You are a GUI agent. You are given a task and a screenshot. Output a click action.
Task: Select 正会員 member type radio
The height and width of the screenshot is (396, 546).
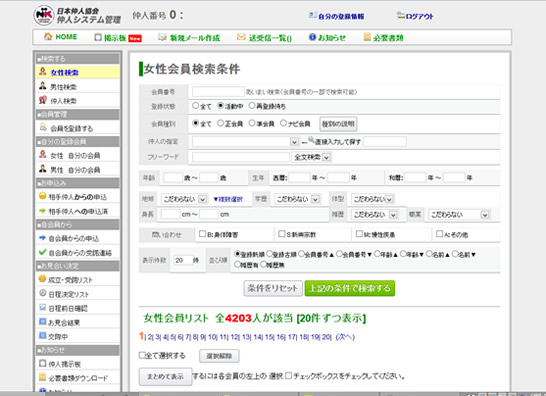(220, 123)
